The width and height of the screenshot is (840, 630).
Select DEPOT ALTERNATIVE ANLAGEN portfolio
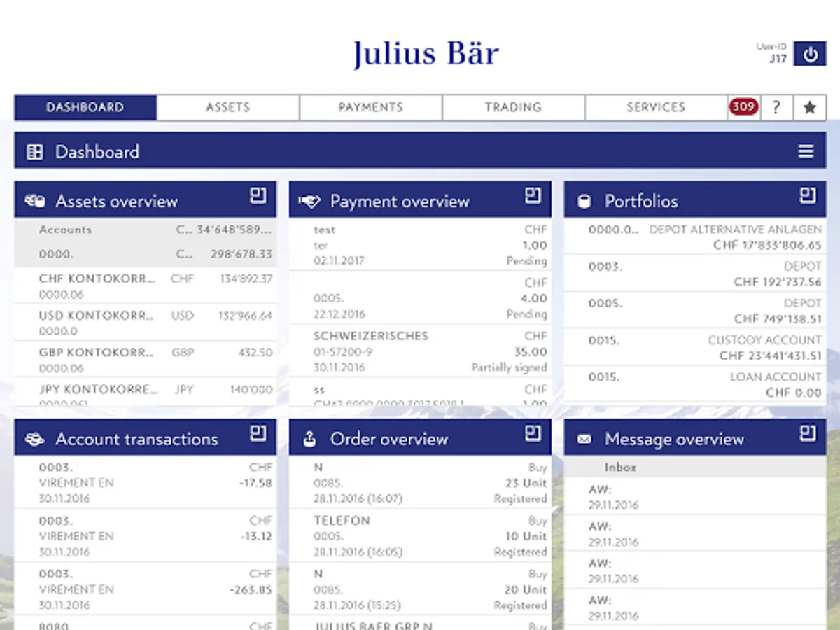(695, 237)
